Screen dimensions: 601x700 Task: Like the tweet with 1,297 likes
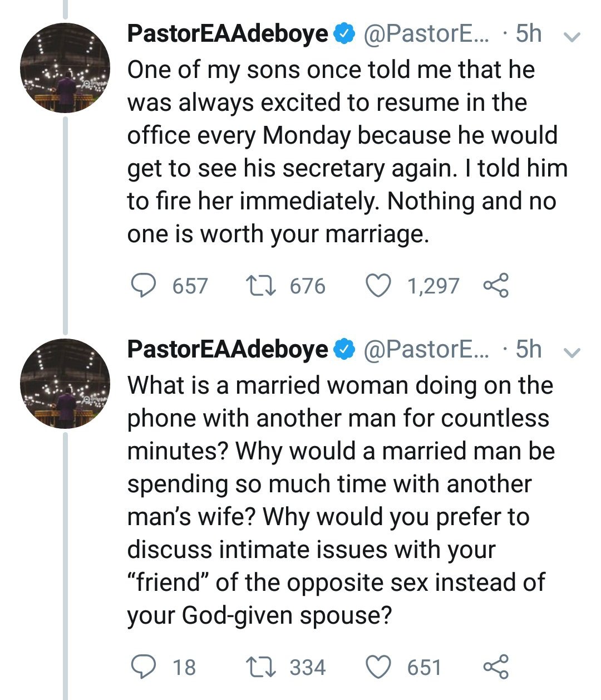point(378,286)
